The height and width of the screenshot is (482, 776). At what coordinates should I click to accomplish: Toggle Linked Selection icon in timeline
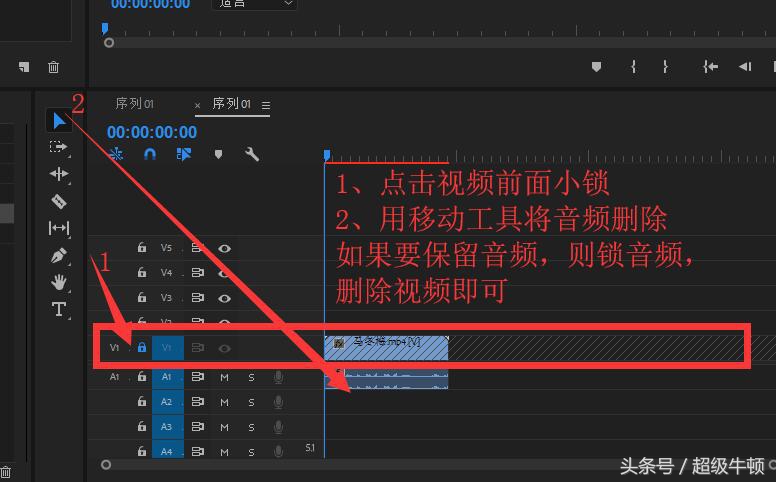(184, 154)
